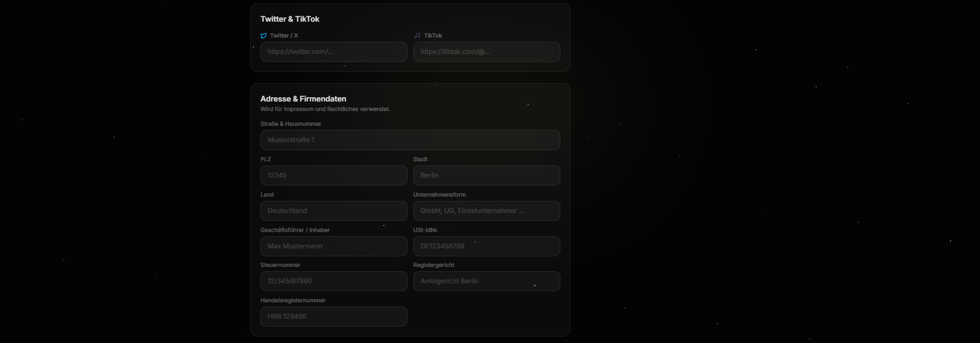Viewport: 980px width, 343px height.
Task: Click the Handelsregisternummer input field
Action: pos(334,317)
